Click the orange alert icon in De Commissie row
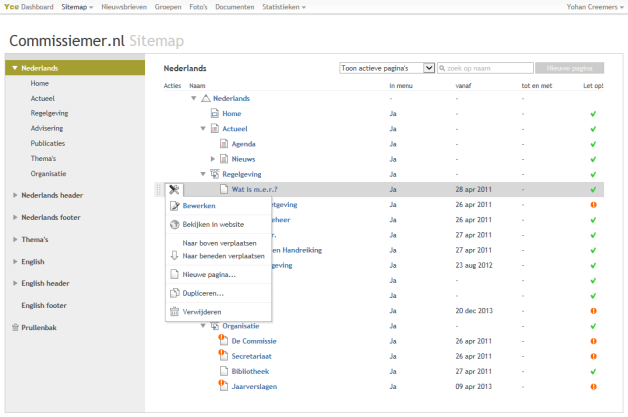Screen dimensions: 628x417 [594, 341]
